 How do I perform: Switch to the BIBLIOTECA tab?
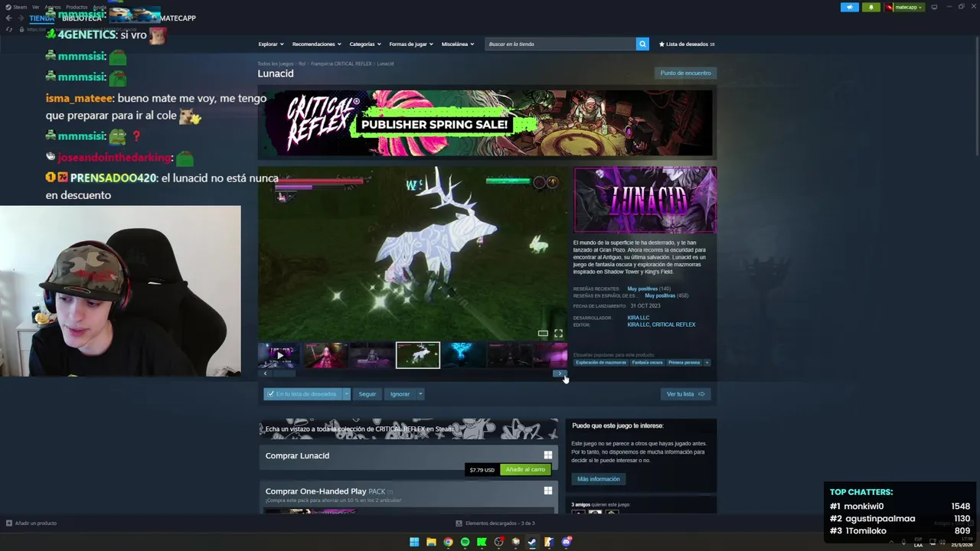pyautogui.click(x=82, y=18)
